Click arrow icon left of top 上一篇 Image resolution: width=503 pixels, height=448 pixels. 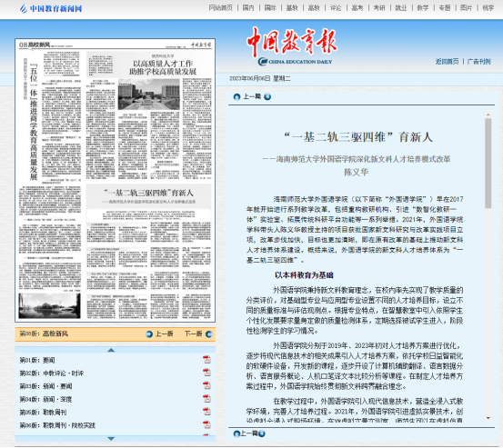click(236, 96)
